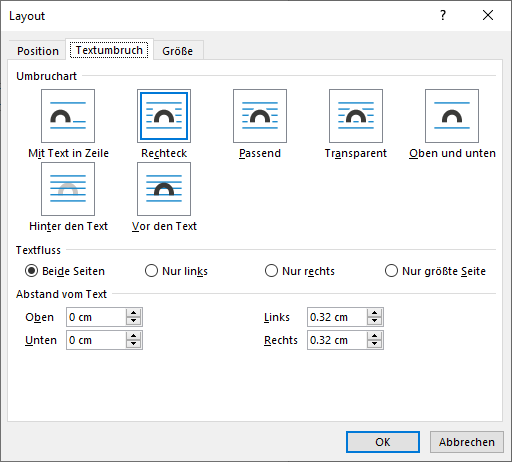
Task: Decrease the Unten distance with down arrow
Action: [x=134, y=344]
